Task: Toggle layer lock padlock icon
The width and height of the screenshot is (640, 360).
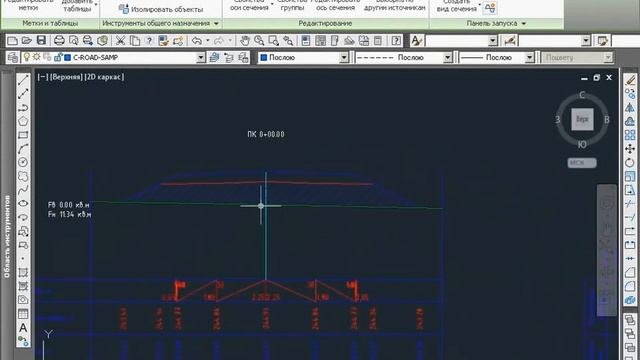Action: 58,58
